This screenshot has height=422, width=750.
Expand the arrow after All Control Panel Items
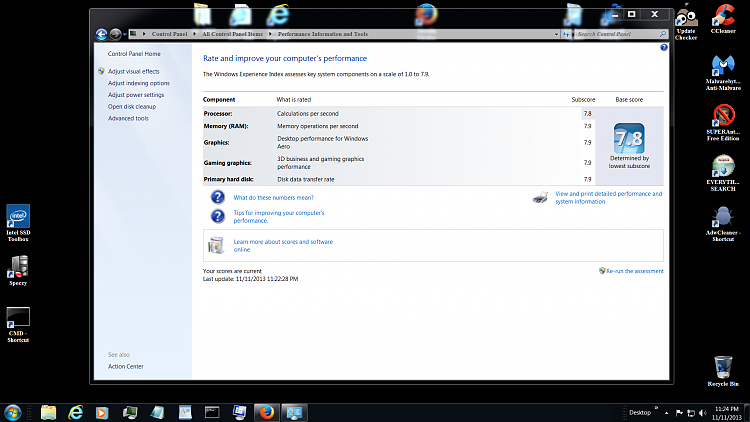270,34
